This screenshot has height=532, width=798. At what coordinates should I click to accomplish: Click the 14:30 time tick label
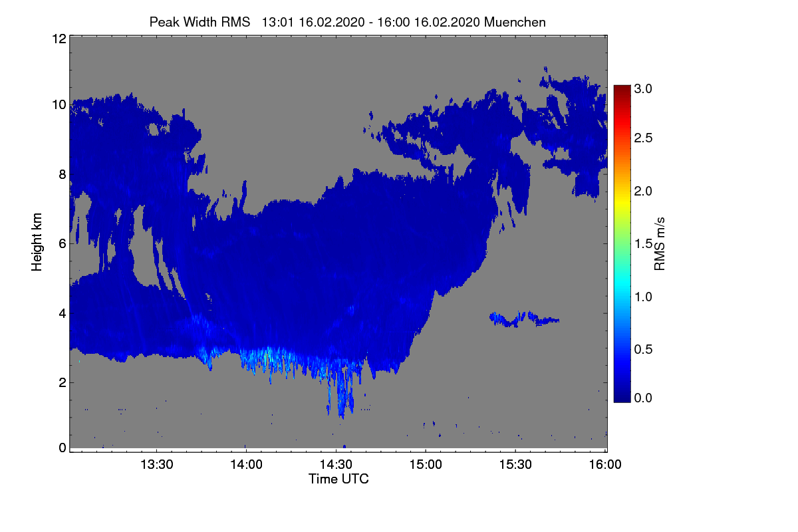(336, 464)
